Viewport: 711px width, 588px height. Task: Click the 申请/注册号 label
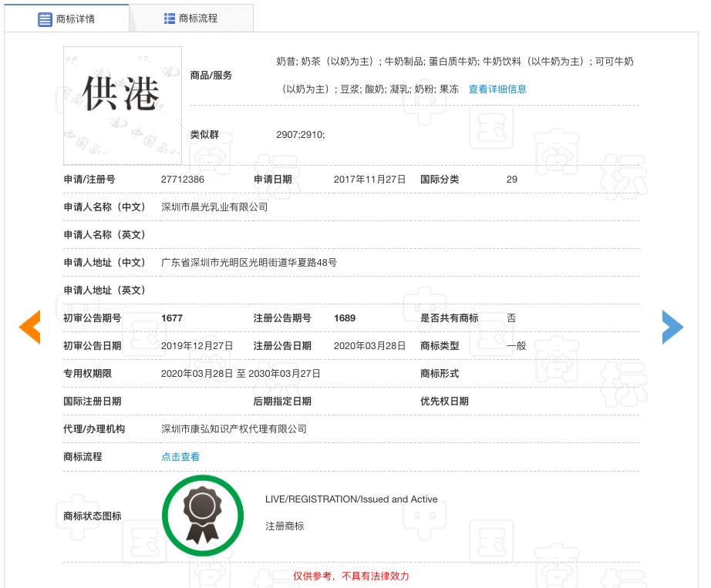tap(89, 180)
